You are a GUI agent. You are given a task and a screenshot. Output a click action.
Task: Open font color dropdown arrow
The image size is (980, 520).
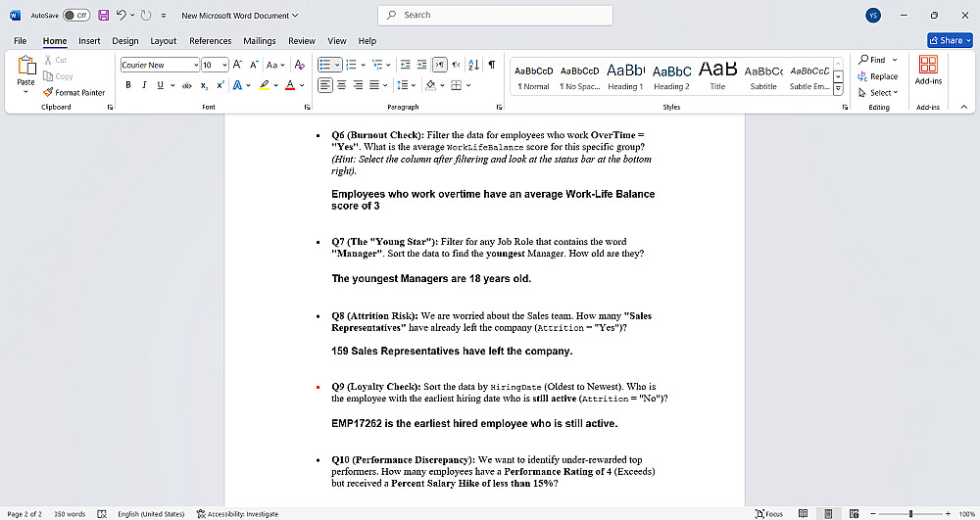pyautogui.click(x=302, y=85)
